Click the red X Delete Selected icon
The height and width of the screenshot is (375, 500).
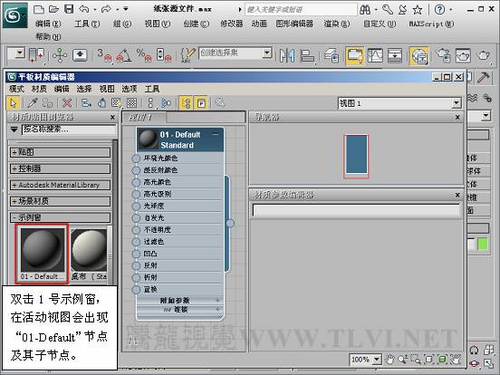[x=67, y=103]
